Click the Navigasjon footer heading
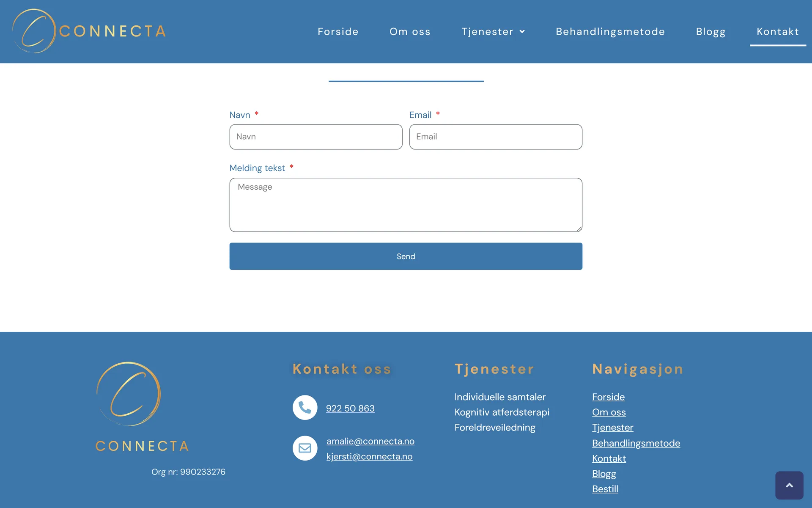 [x=638, y=369]
